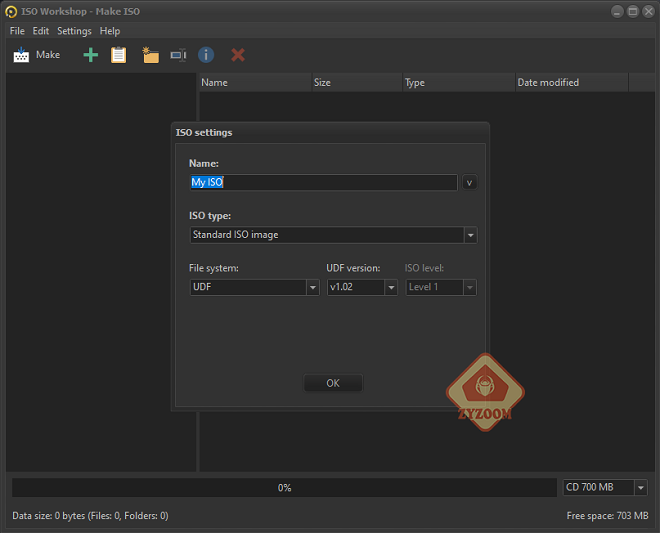This screenshot has height=533, width=660.
Task: Click the Data size status text
Action: (90, 516)
